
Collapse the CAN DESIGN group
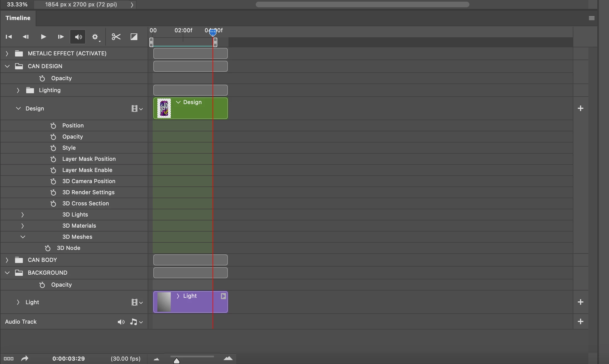(7, 66)
